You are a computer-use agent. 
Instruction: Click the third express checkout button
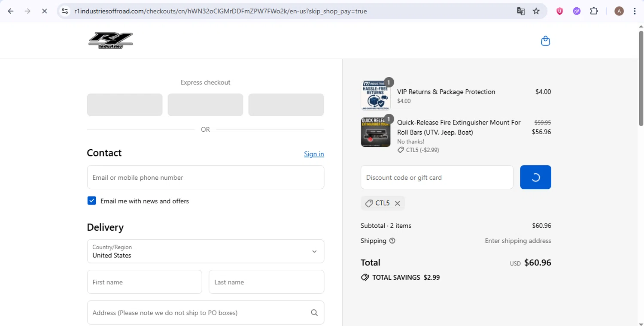(x=286, y=105)
